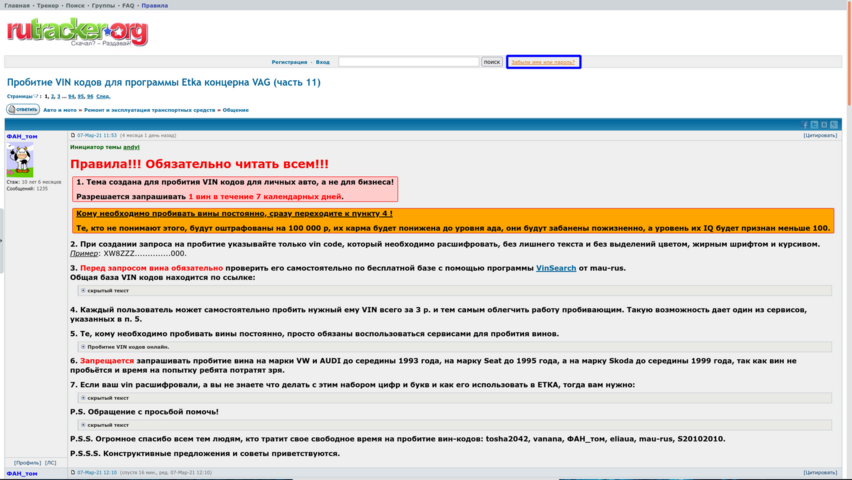Click the 07-Мар-21 12:10 post timestamp
This screenshot has width=852, height=480.
tap(97, 472)
